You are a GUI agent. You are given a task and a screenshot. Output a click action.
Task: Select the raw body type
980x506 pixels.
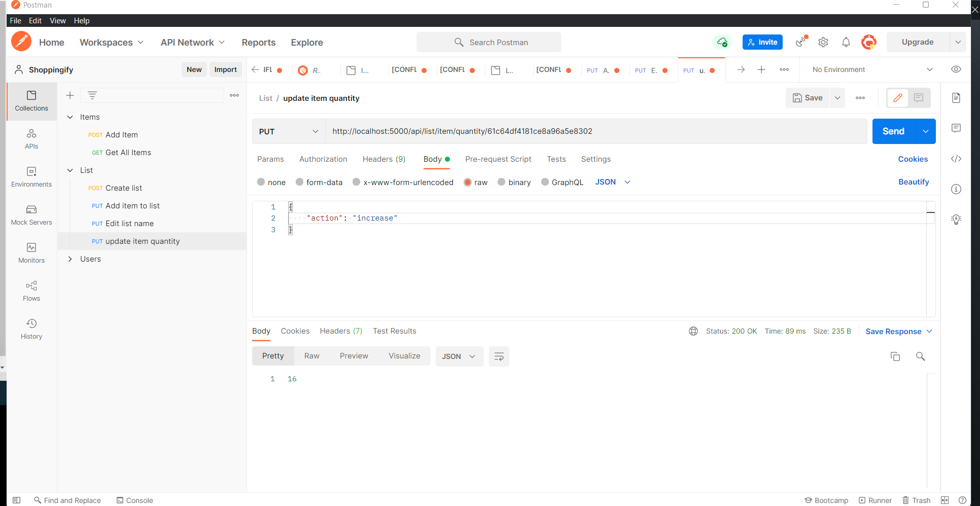[x=468, y=182]
